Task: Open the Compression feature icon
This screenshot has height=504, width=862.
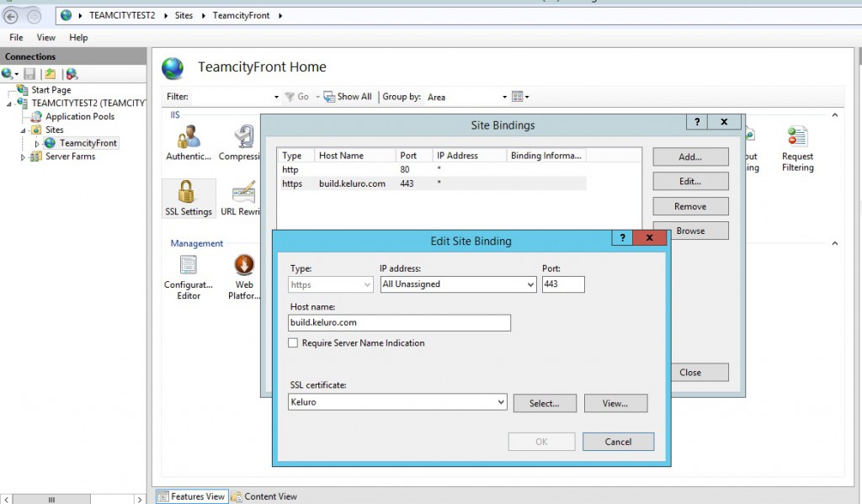Action: [x=240, y=142]
